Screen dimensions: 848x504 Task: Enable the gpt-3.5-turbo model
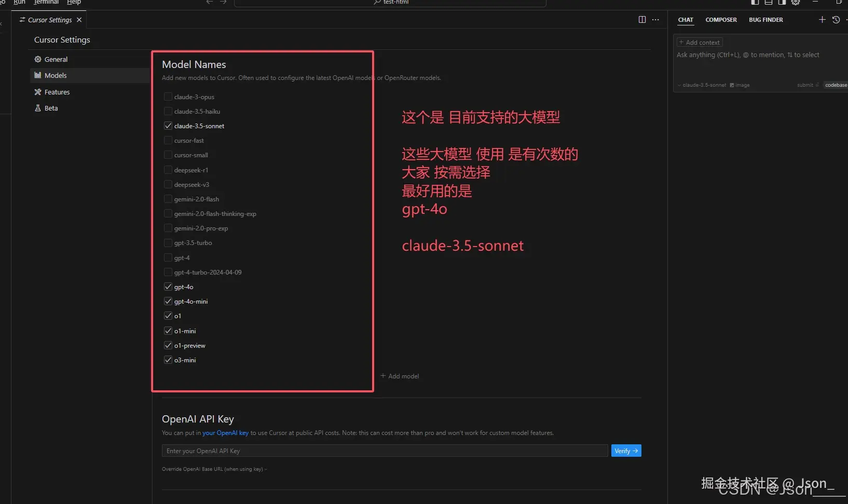168,242
